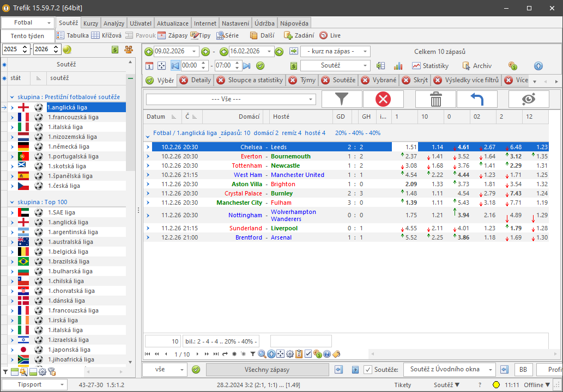Image resolution: width=563 pixels, height=392 pixels.
Task: Toggle the eye visibility button
Action: (x=528, y=99)
